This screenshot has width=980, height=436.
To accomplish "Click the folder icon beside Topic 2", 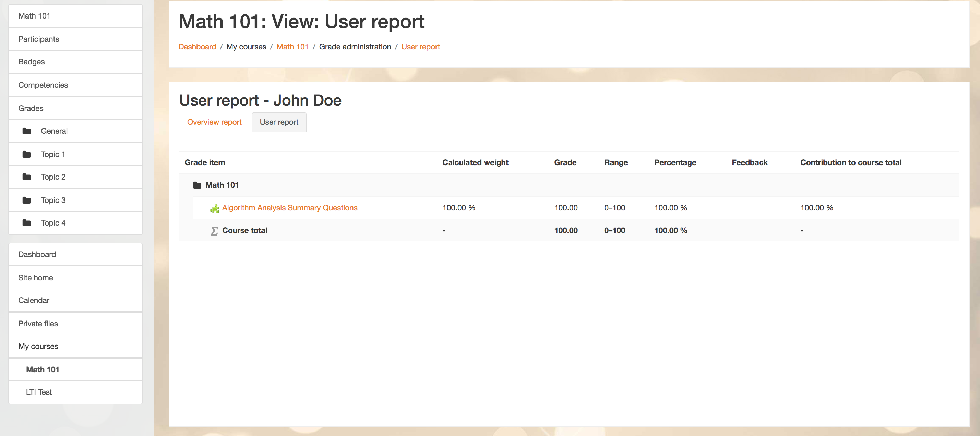I will tap(27, 177).
